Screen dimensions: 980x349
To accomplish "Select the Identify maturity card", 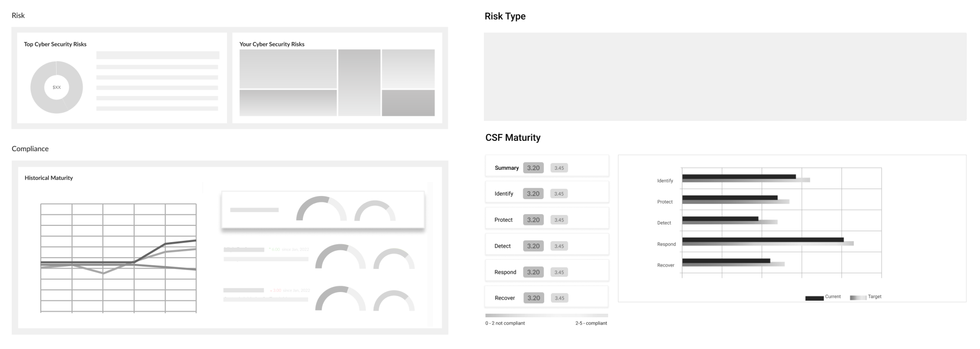I will coord(547,192).
